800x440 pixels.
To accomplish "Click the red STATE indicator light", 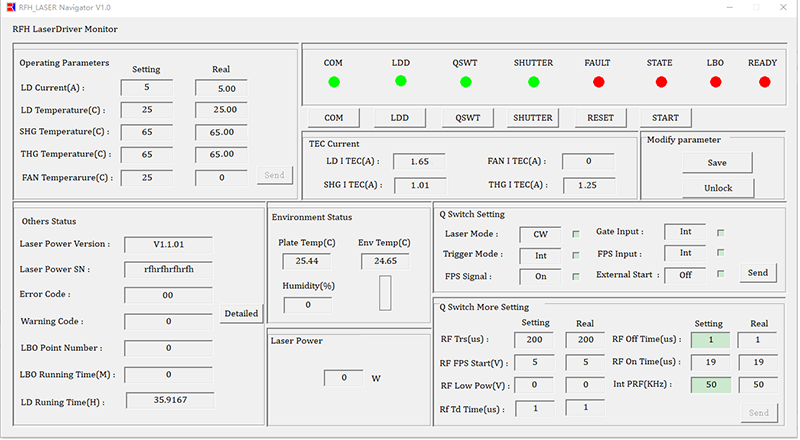I will coord(659,82).
